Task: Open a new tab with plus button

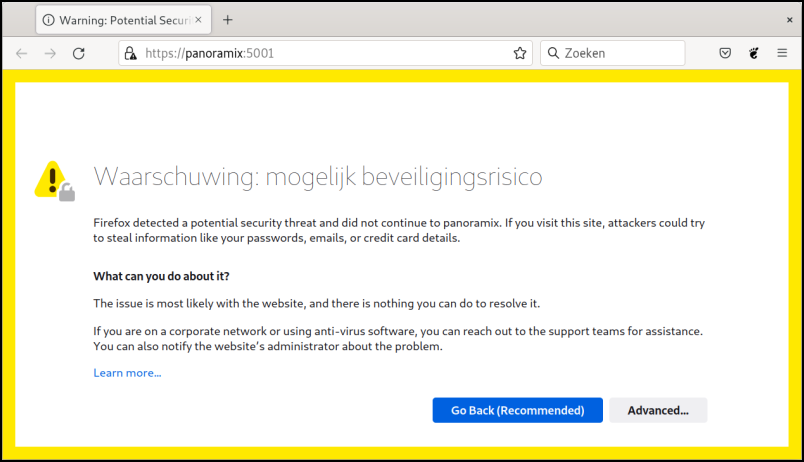Action: [x=228, y=20]
